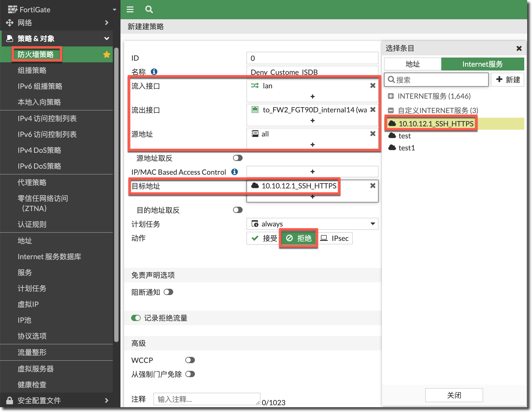Collapse the 自定义INTERNET服务 (3) group

click(x=391, y=110)
